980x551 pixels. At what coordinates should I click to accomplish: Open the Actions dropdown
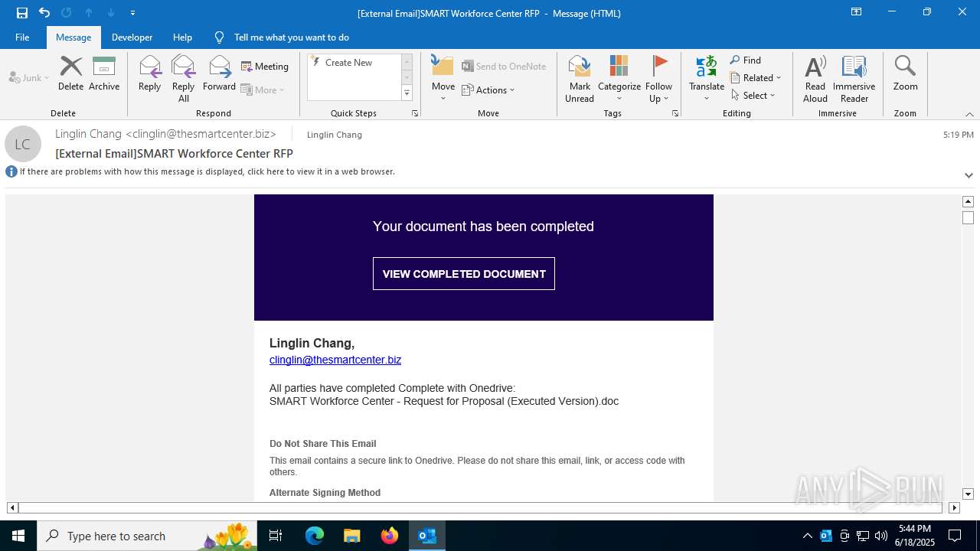(488, 90)
